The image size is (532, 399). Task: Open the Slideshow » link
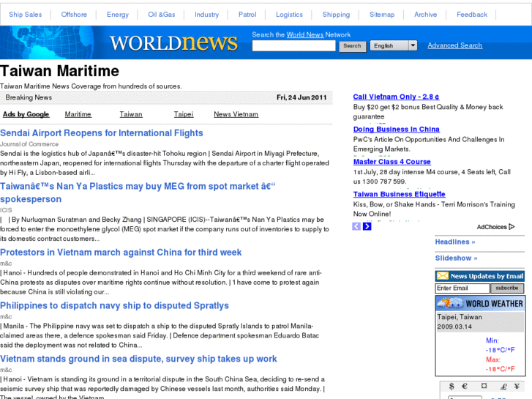click(457, 258)
